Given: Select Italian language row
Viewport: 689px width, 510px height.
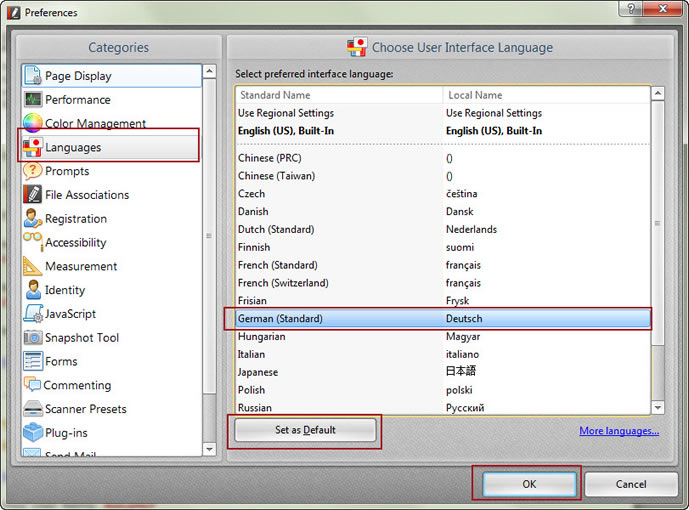Looking at the screenshot, I should pos(443,354).
